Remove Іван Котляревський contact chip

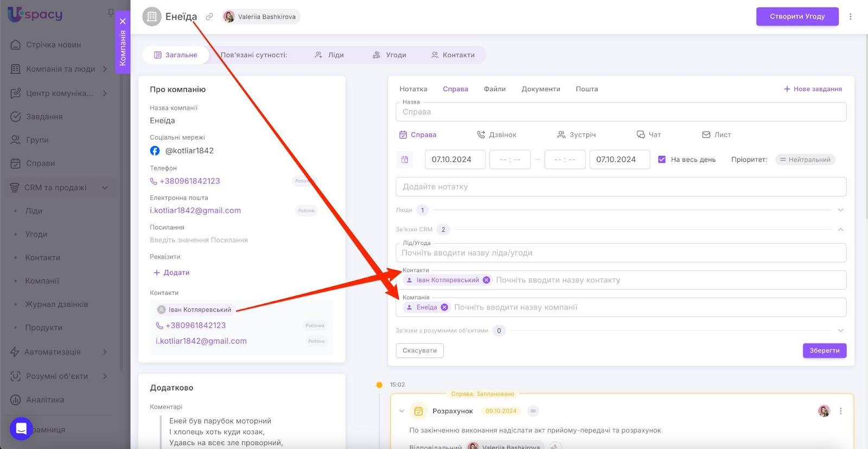486,280
